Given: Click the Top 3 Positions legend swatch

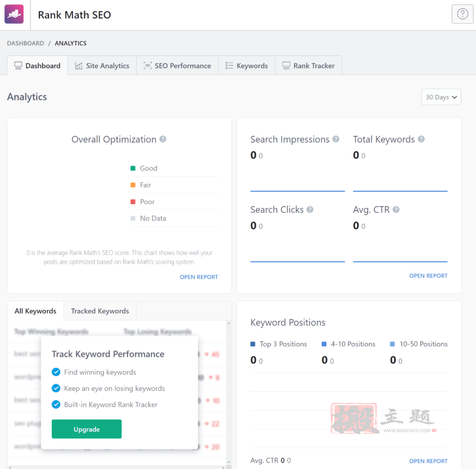Looking at the screenshot, I should 252,344.
